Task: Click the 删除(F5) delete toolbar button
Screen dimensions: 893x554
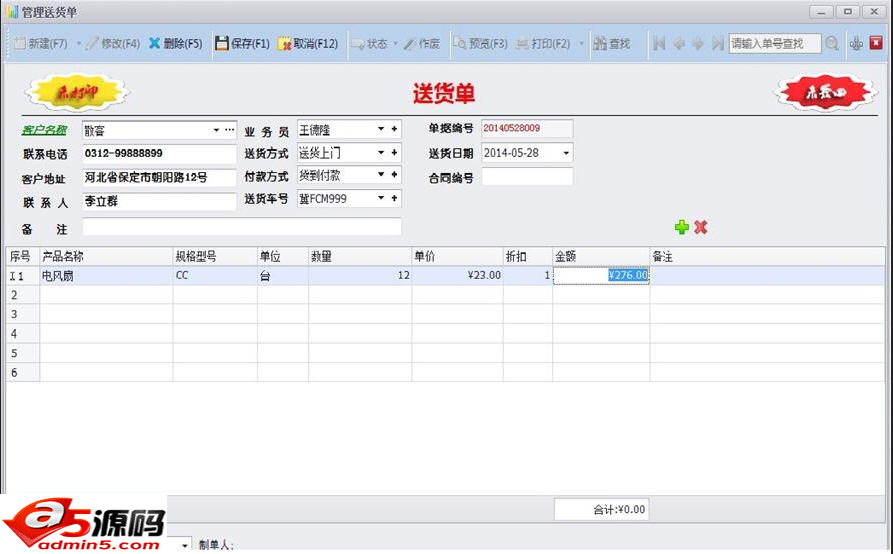Action: pyautogui.click(x=175, y=44)
